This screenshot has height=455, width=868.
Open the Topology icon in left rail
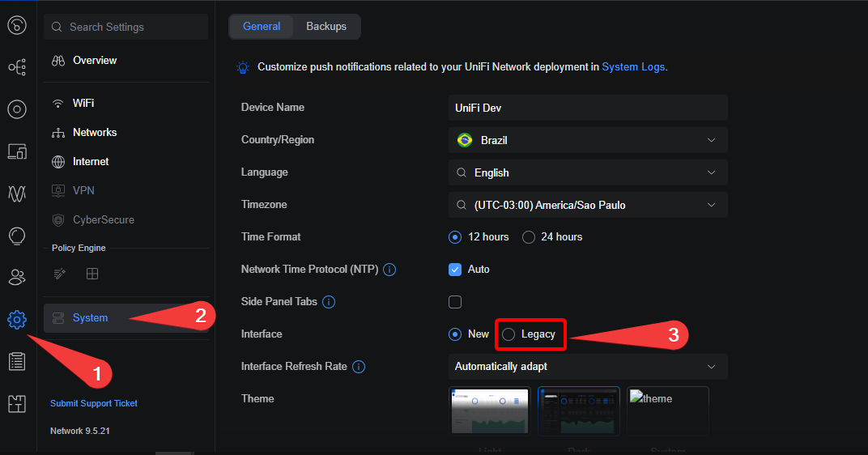(17, 67)
